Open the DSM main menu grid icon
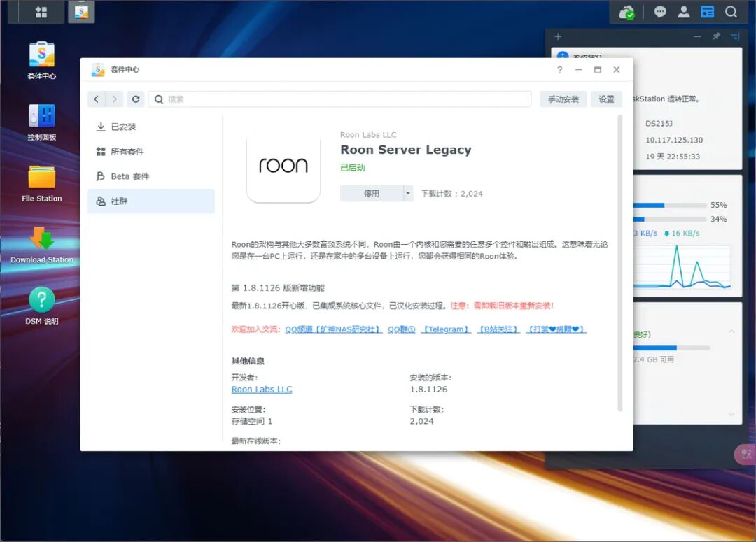Image resolution: width=756 pixels, height=542 pixels. click(x=41, y=12)
